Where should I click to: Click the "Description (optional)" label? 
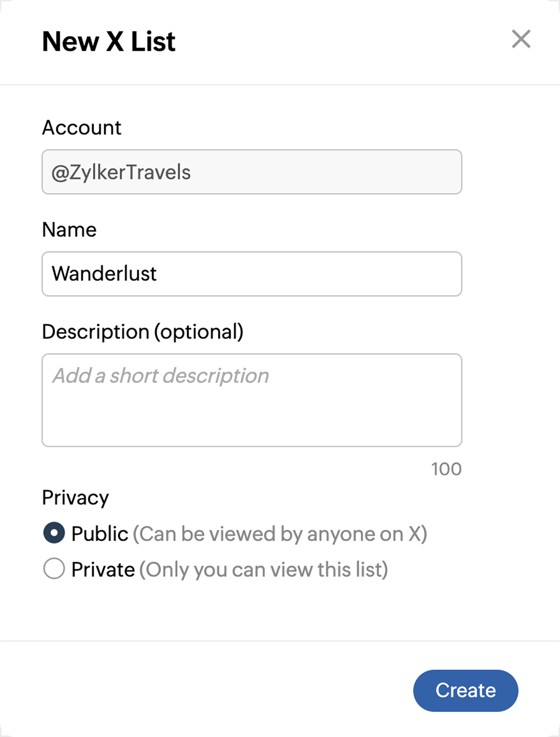tap(142, 332)
